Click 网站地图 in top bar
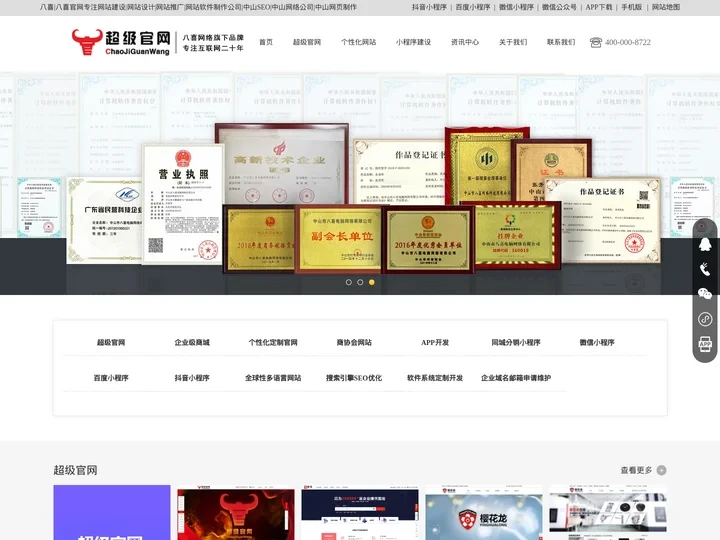 pos(666,7)
